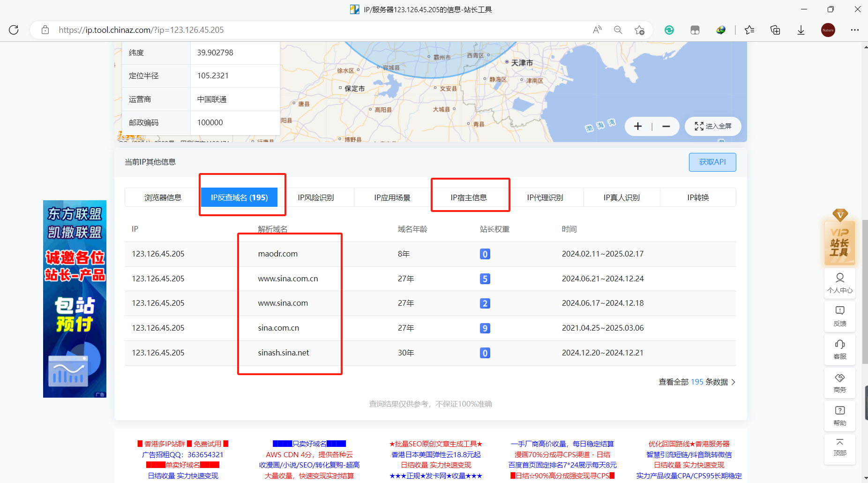
Task: Open browser settings and more menu
Action: click(x=855, y=30)
